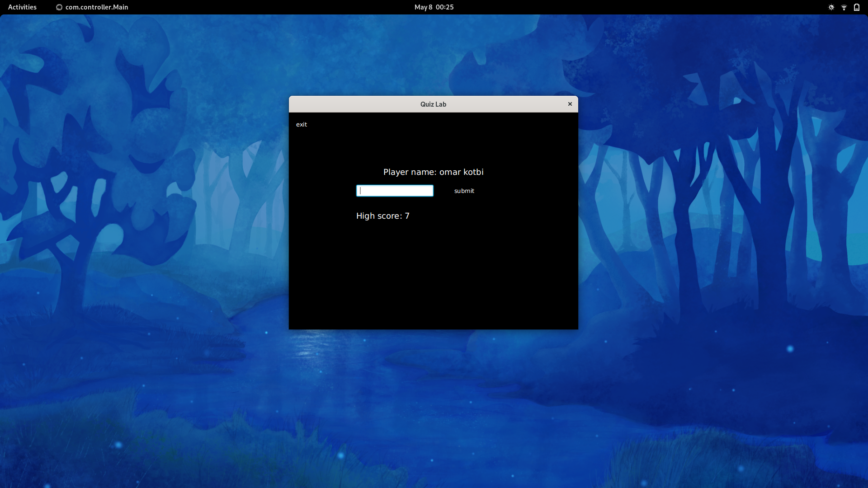Close the Quiz Lab window
Image resolution: width=868 pixels, height=488 pixels.
click(x=570, y=104)
